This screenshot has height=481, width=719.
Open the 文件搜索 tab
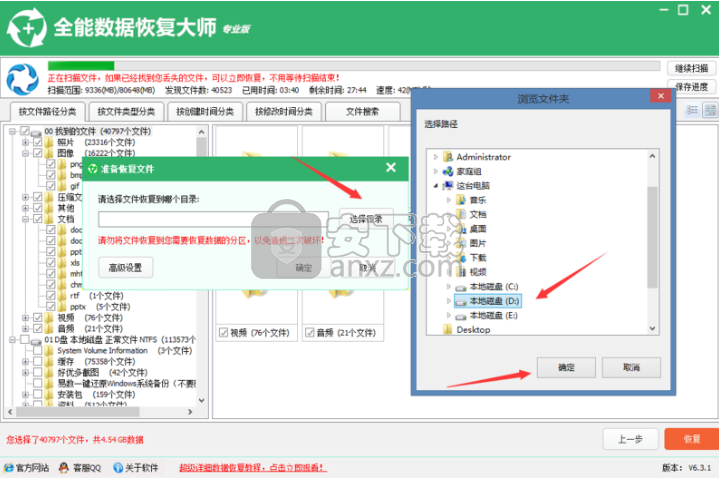click(x=362, y=111)
